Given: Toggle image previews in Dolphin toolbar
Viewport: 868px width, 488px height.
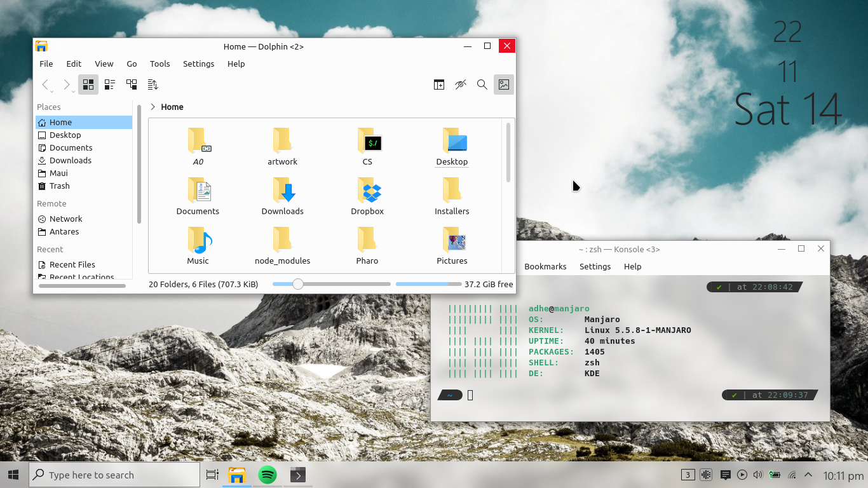Looking at the screenshot, I should [504, 85].
